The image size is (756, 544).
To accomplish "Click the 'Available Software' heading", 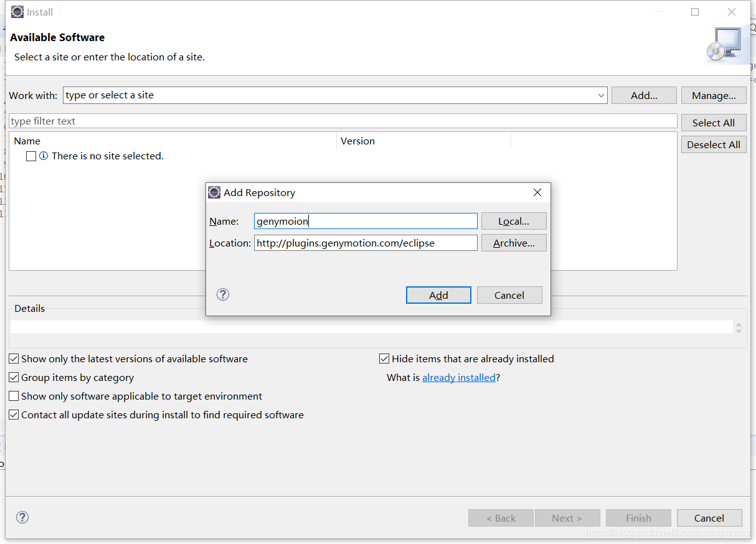I will 57,37.
